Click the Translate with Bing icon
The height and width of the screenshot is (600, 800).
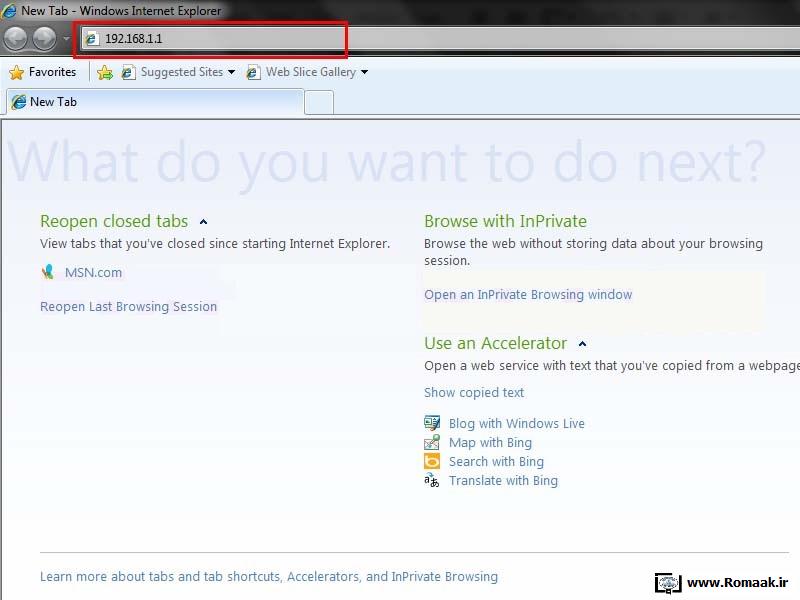pos(432,480)
